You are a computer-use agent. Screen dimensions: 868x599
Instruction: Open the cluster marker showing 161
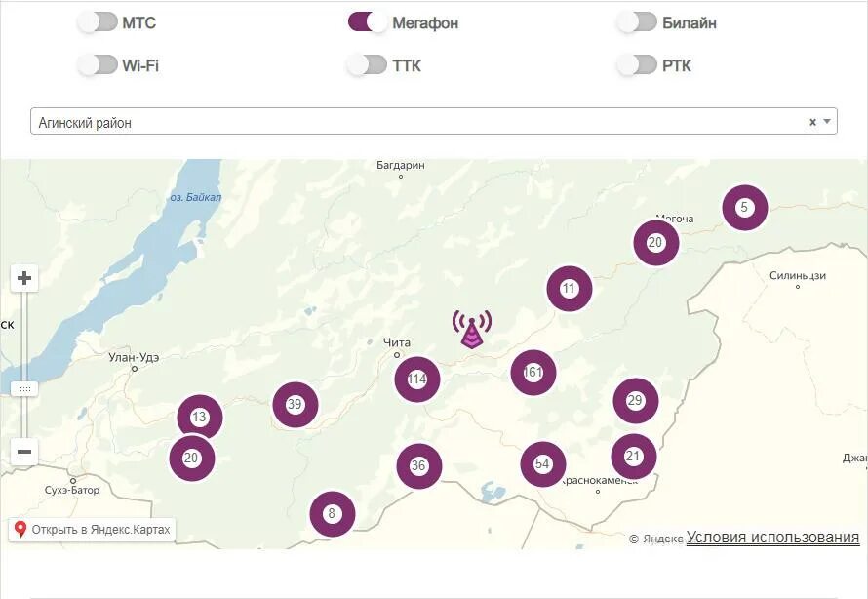click(x=533, y=373)
